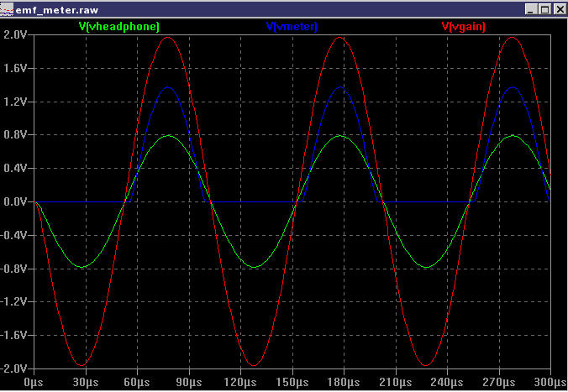This screenshot has width=568, height=392.
Task: Click the 0µs time axis label
Action: (x=34, y=382)
